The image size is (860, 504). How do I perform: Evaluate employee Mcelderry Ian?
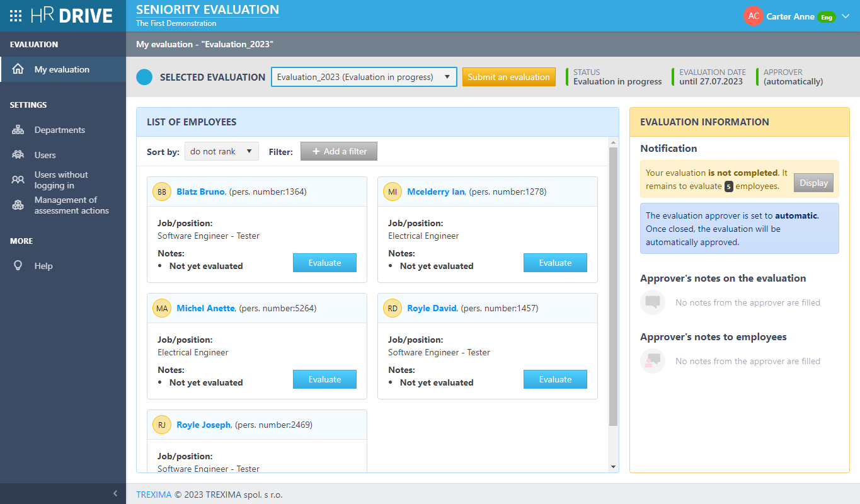pyautogui.click(x=555, y=262)
